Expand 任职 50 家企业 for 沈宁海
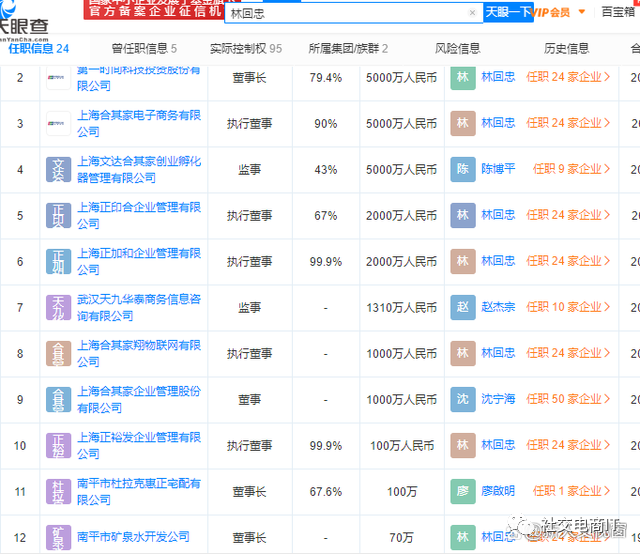The image size is (640, 554). [x=568, y=398]
